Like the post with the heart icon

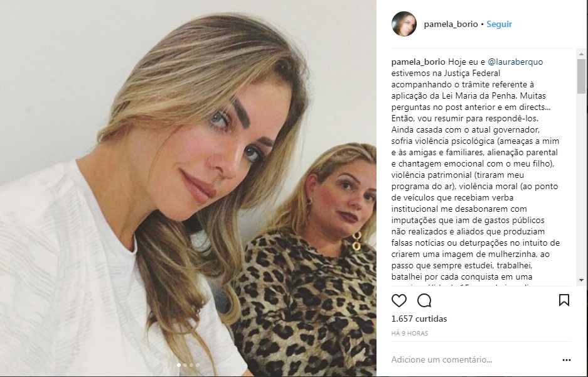click(x=399, y=300)
